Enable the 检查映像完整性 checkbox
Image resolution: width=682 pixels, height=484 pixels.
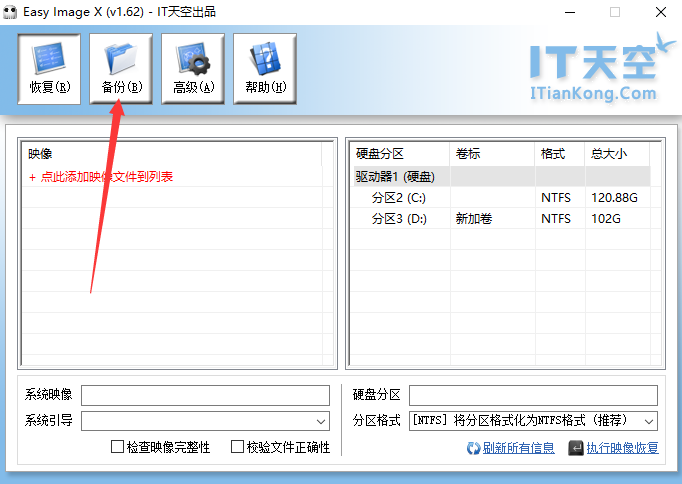coord(117,447)
